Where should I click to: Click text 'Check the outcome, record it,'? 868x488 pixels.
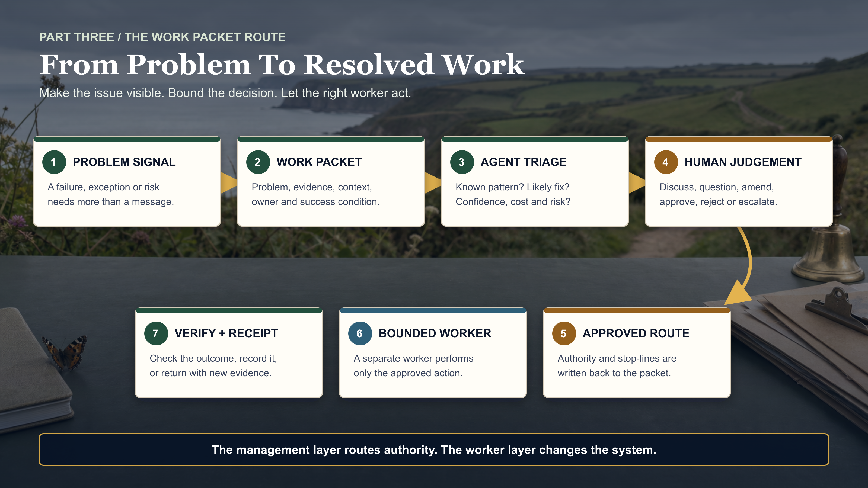(213, 358)
